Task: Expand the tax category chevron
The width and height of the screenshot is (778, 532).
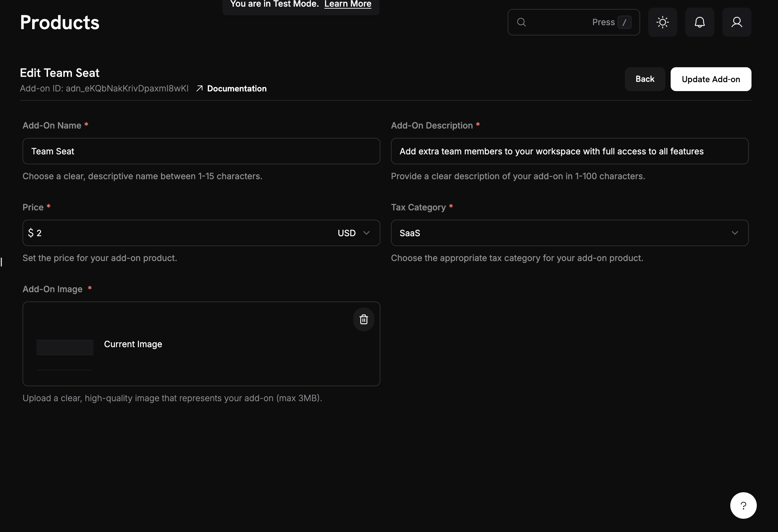Action: point(735,233)
